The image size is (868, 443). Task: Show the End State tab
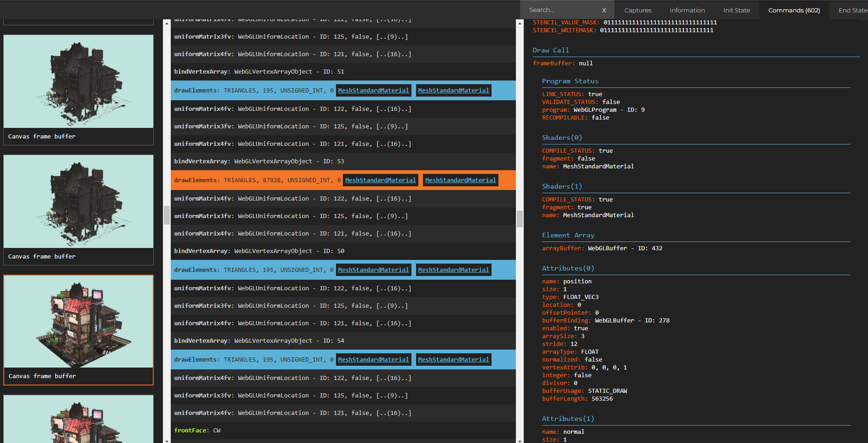coord(852,10)
